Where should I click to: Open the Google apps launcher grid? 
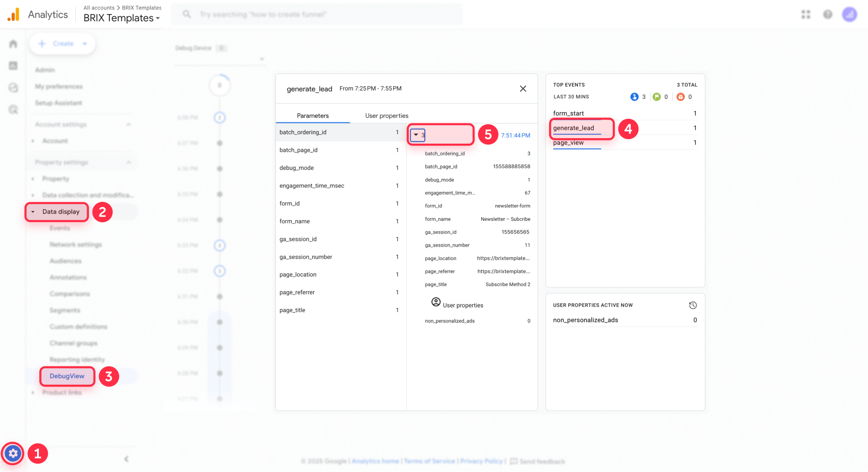[x=806, y=14]
